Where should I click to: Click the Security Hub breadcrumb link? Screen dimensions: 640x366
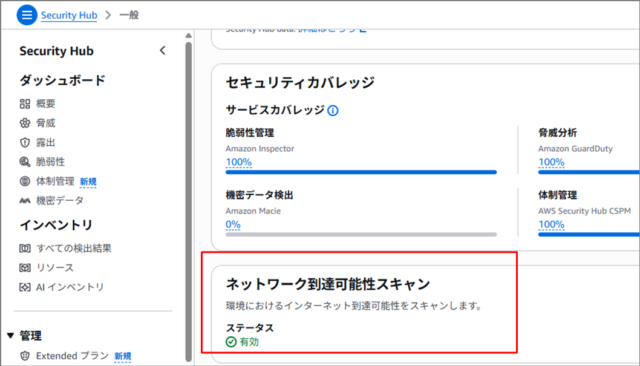69,15
